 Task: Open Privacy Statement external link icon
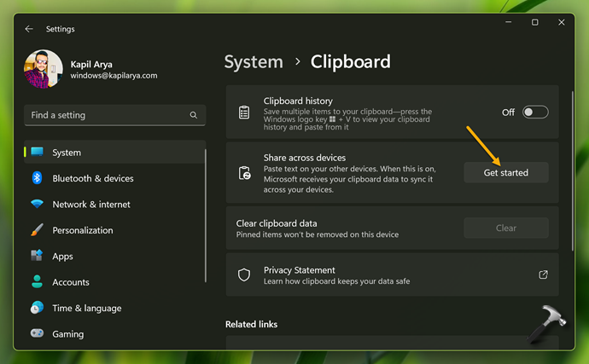pyautogui.click(x=543, y=274)
